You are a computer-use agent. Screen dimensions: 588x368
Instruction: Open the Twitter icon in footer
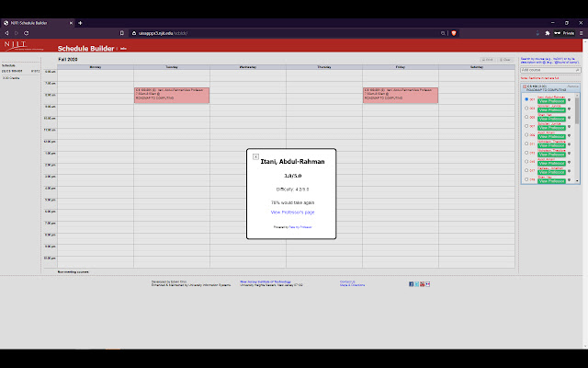pyautogui.click(x=416, y=284)
